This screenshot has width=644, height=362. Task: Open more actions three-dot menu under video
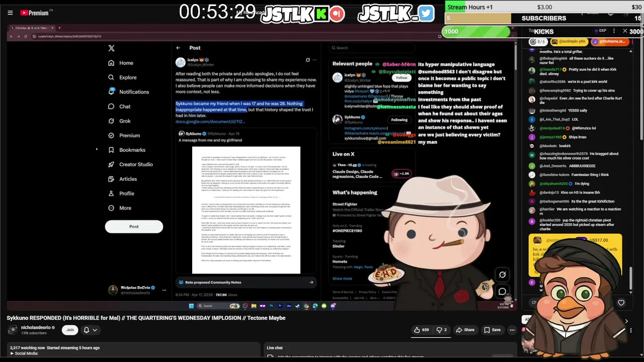coord(512,330)
